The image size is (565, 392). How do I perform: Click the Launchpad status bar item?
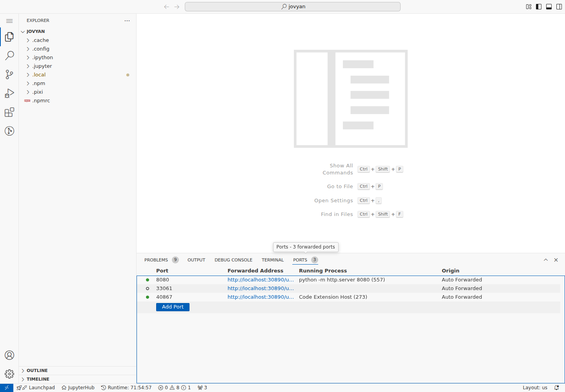36,388
